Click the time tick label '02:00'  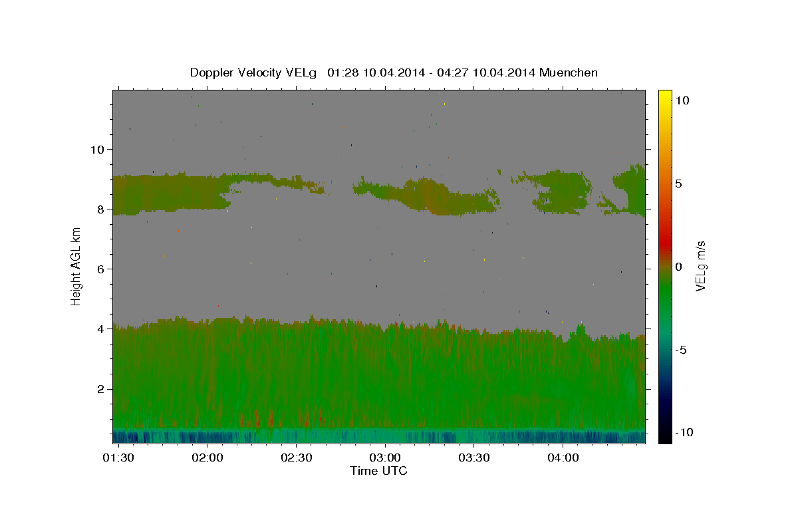pos(207,458)
